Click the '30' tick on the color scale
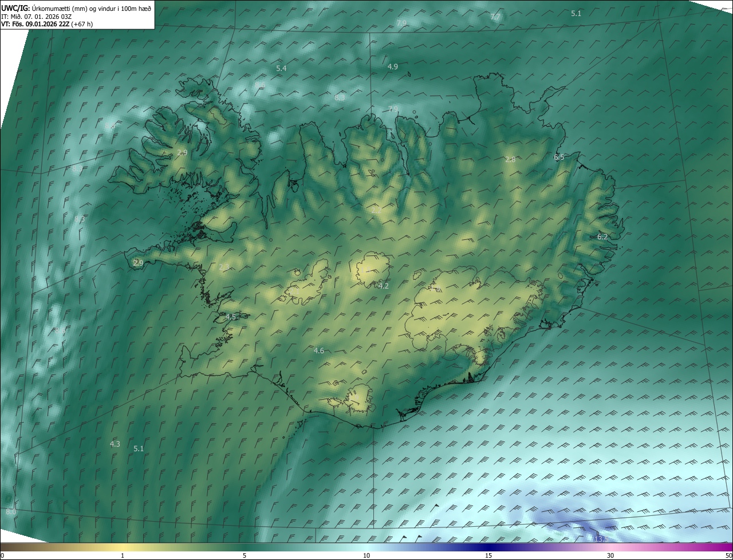The image size is (733, 560). point(610,556)
